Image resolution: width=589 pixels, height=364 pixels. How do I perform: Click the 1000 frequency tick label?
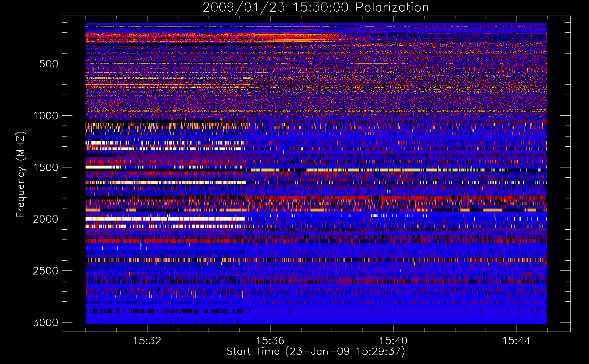click(x=46, y=116)
